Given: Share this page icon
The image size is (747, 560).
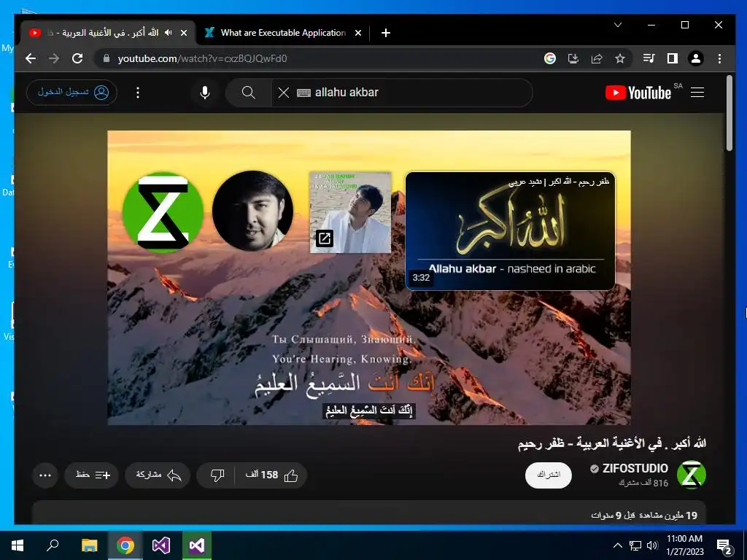Looking at the screenshot, I should (x=597, y=58).
